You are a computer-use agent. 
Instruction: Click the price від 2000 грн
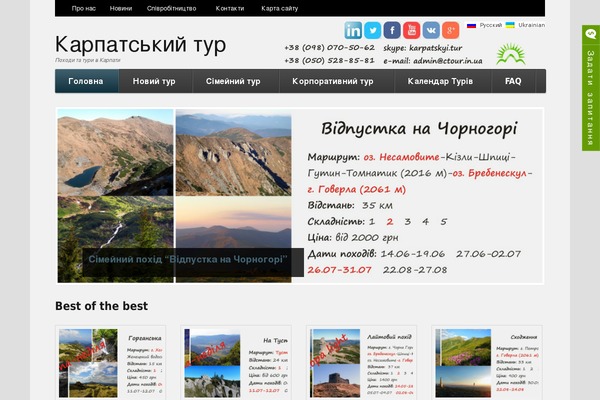[367, 238]
